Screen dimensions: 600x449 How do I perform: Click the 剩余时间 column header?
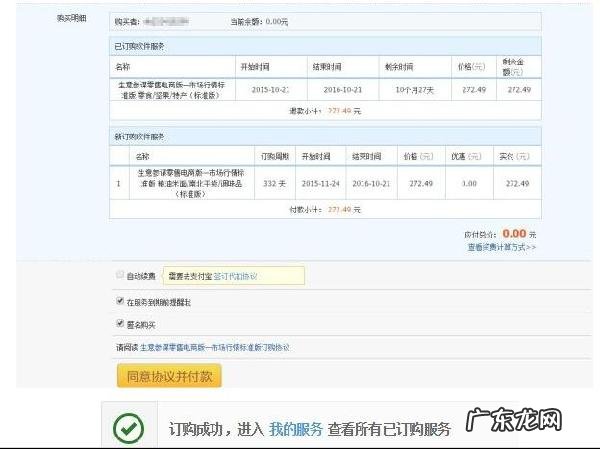point(415,67)
